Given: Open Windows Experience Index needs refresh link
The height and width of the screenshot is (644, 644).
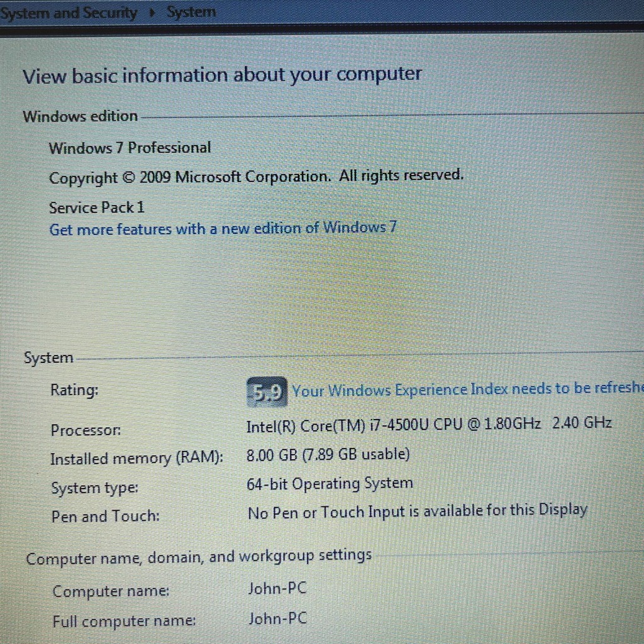Looking at the screenshot, I should pyautogui.click(x=468, y=389).
